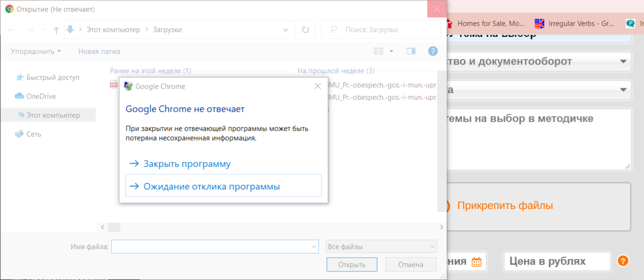The image size is (644, 280).
Task: Click the PDF file icon in the list
Action: pos(114,85)
